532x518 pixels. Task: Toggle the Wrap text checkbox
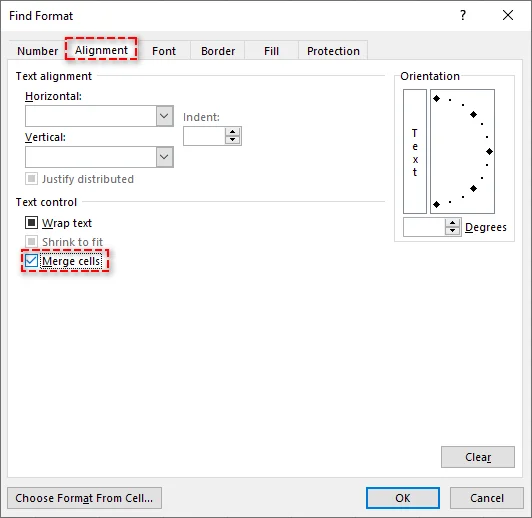pyautogui.click(x=32, y=223)
